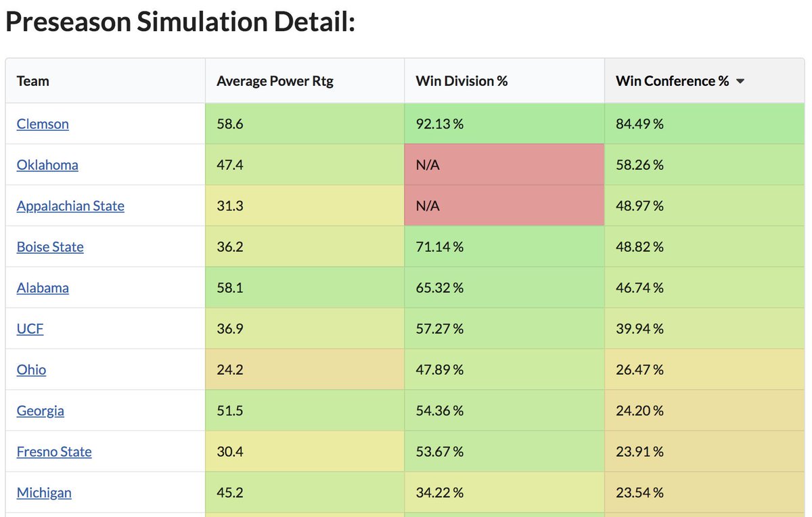This screenshot has height=517, width=812.
Task: Select Oklahoma's 47.4 power rating cell
Action: click(305, 164)
